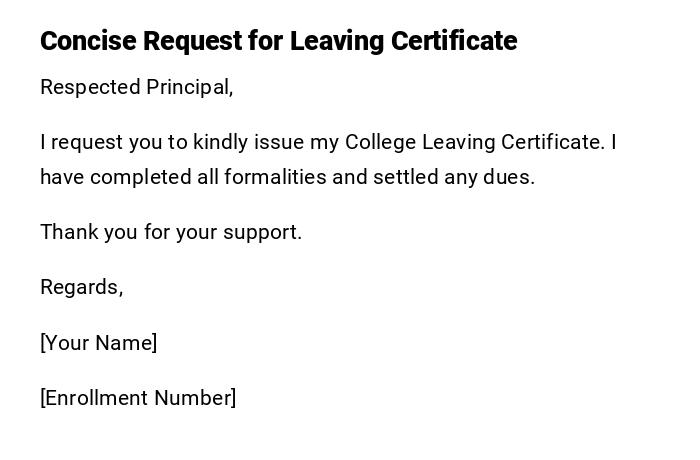
Task: Click the word "issue" in the body
Action: tap(279, 142)
